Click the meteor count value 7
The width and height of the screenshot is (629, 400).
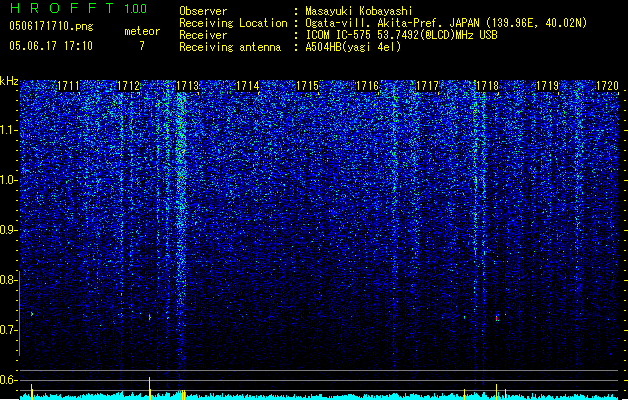[142, 46]
